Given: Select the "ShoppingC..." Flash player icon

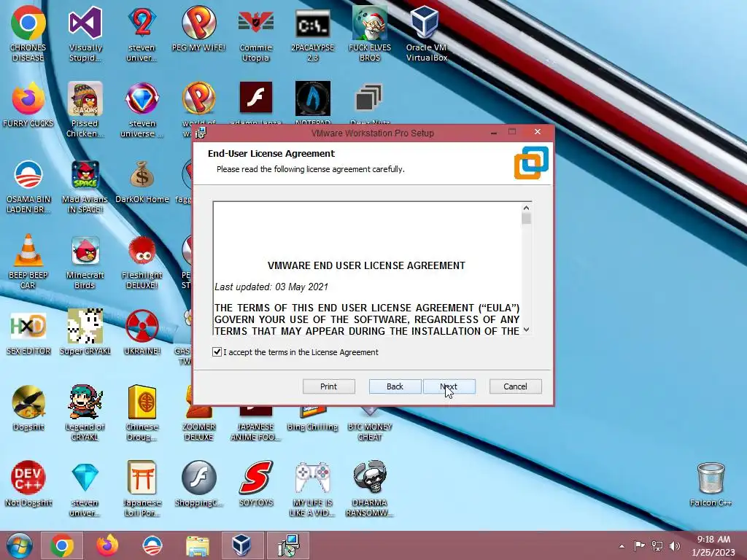Looking at the screenshot, I should tap(198, 483).
